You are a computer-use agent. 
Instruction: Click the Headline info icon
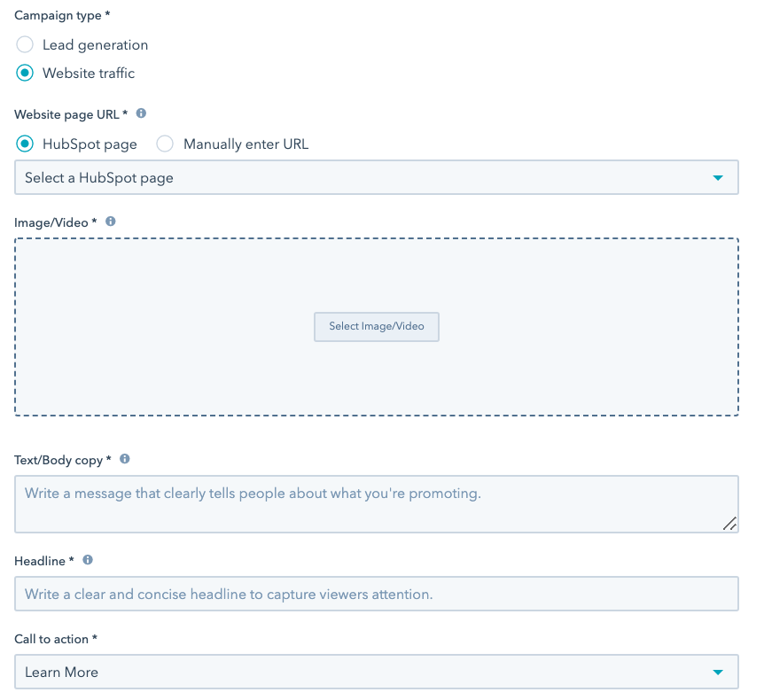coord(88,560)
